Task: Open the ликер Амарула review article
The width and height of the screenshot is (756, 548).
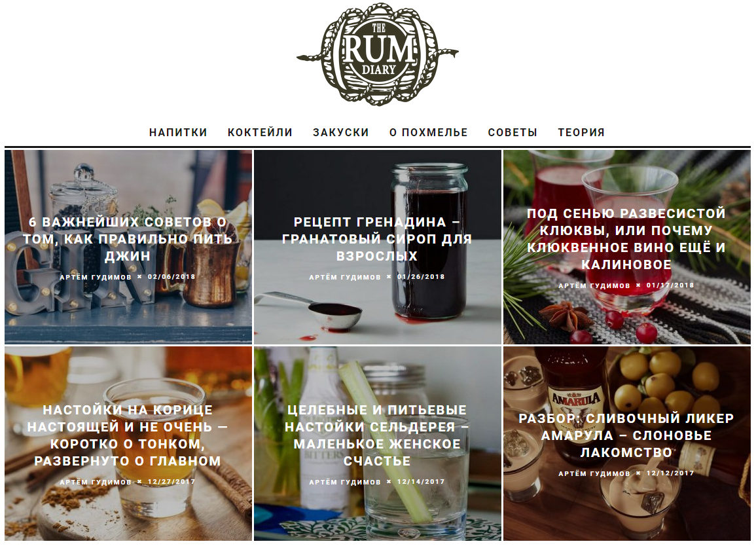Action: point(626,435)
